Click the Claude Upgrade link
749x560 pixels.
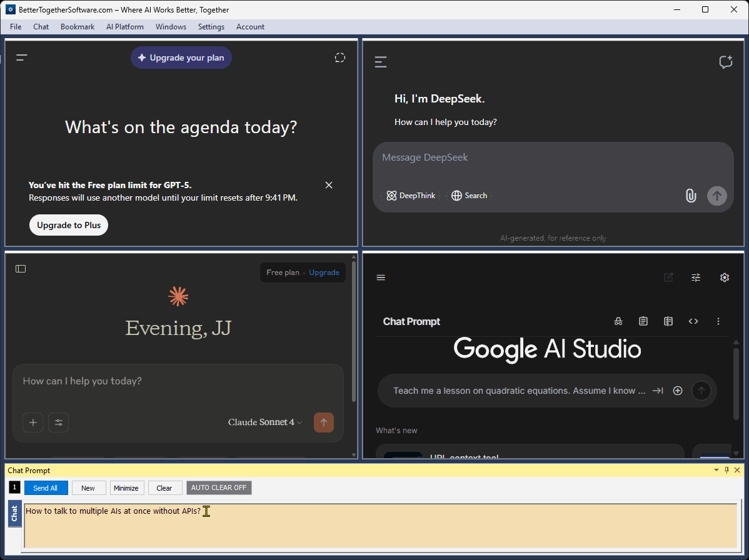coord(324,272)
